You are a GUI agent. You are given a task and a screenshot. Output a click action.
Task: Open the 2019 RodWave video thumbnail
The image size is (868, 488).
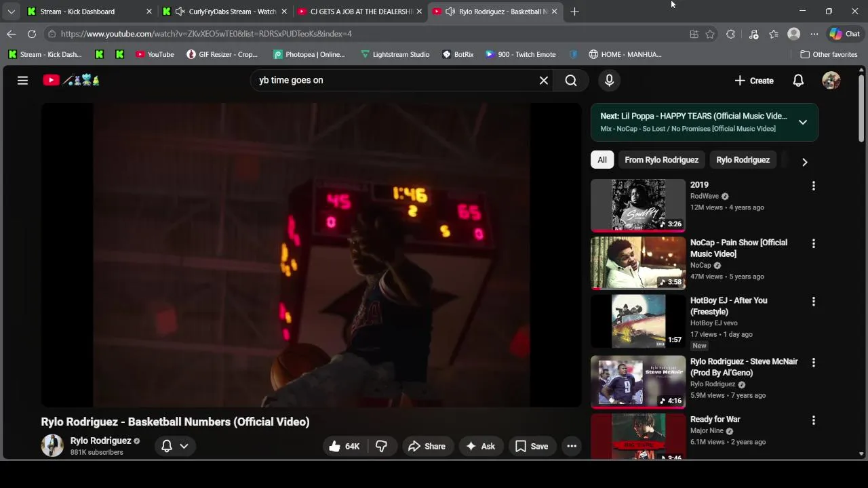pyautogui.click(x=638, y=205)
